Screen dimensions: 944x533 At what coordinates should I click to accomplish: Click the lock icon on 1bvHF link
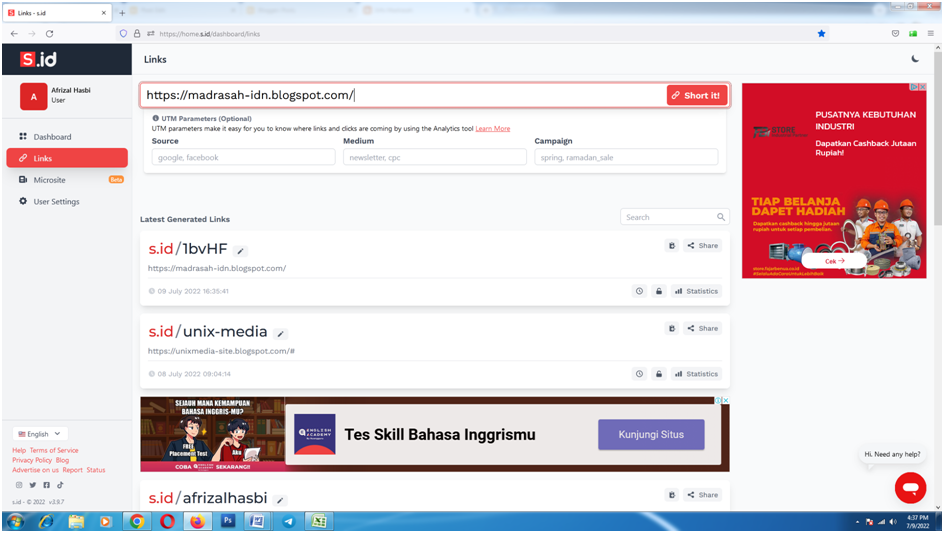659,291
